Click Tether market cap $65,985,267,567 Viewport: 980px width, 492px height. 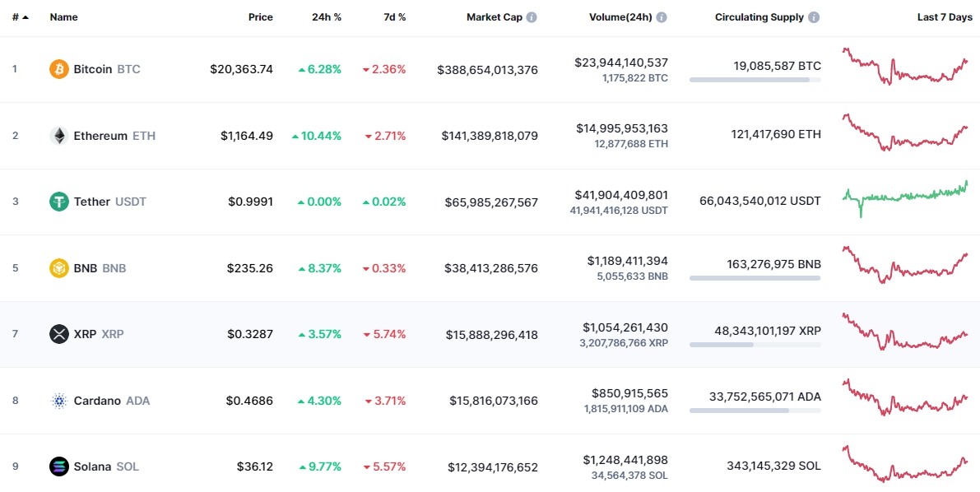pyautogui.click(x=491, y=202)
